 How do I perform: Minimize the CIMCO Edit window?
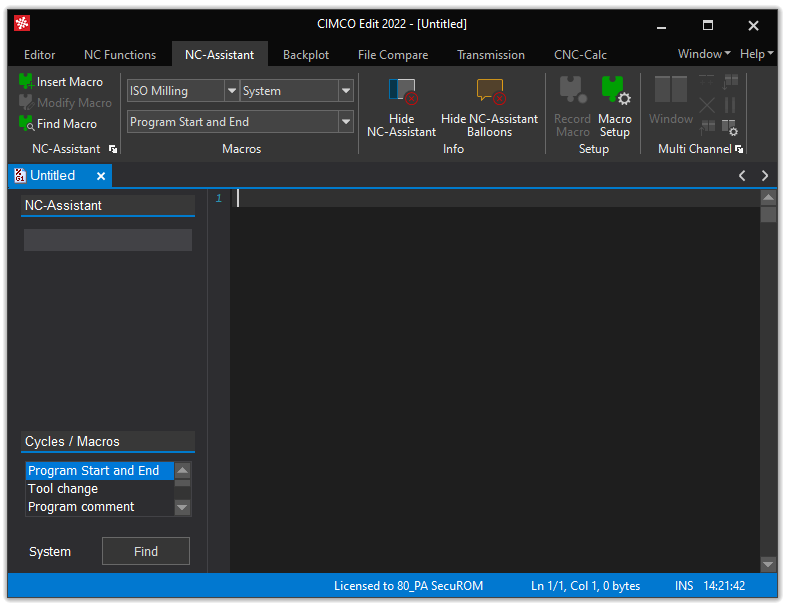tap(661, 25)
